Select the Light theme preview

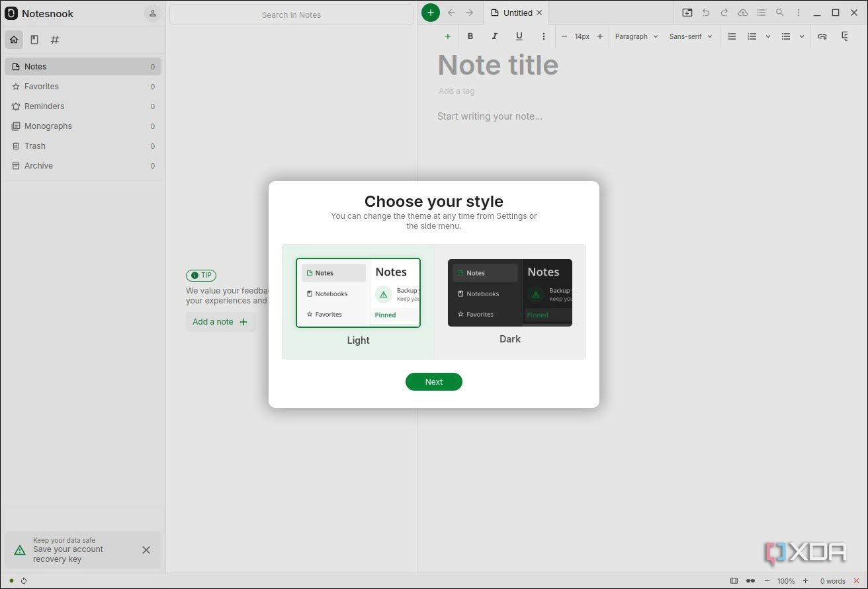[358, 293]
